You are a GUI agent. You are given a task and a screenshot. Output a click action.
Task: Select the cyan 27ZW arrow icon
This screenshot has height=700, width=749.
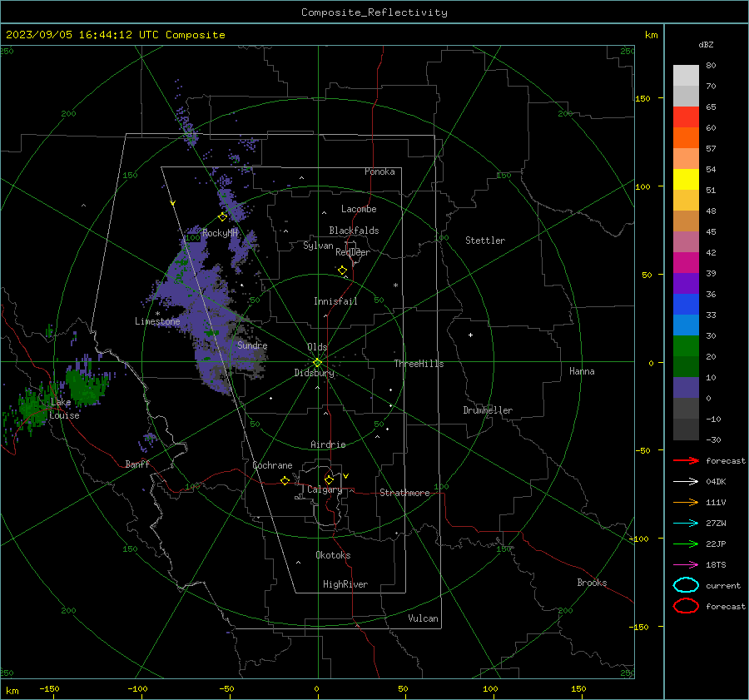[686, 524]
